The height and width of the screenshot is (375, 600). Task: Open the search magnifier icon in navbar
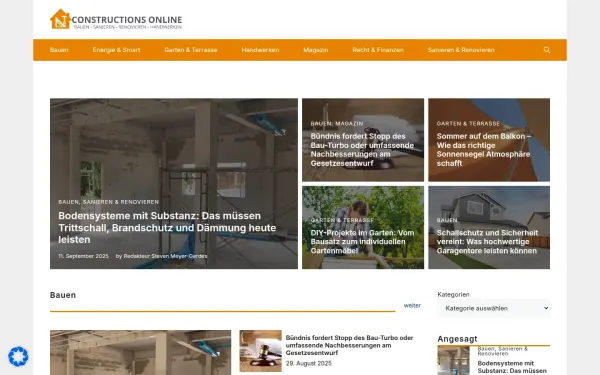click(x=546, y=50)
